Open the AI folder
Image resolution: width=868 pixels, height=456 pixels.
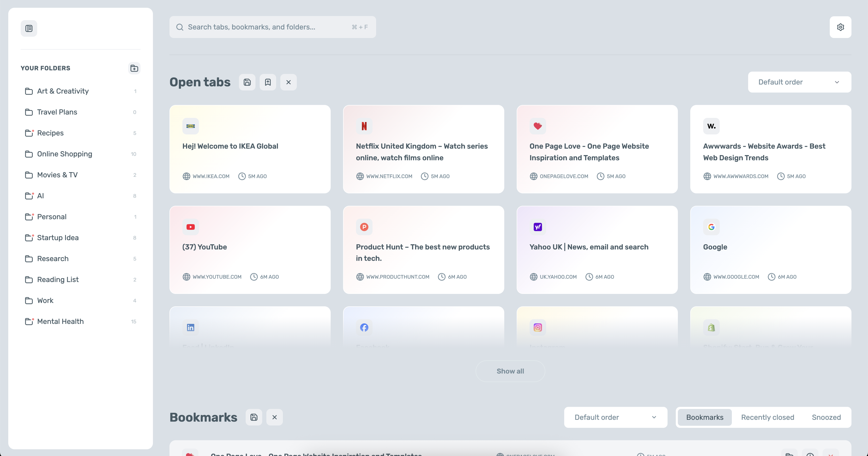pos(81,196)
